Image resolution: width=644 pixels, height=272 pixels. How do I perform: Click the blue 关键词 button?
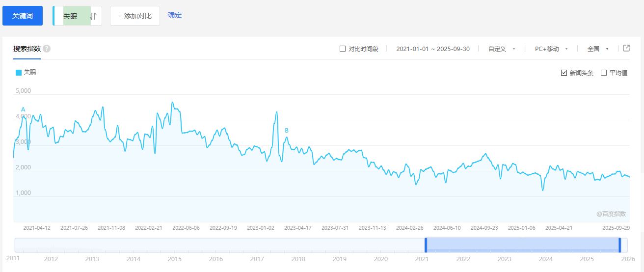tap(23, 16)
